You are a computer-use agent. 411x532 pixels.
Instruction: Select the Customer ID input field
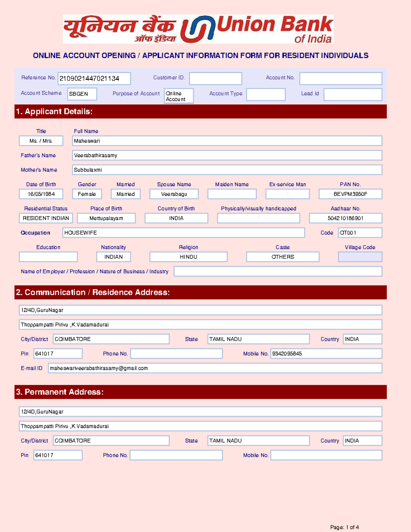tap(216, 78)
